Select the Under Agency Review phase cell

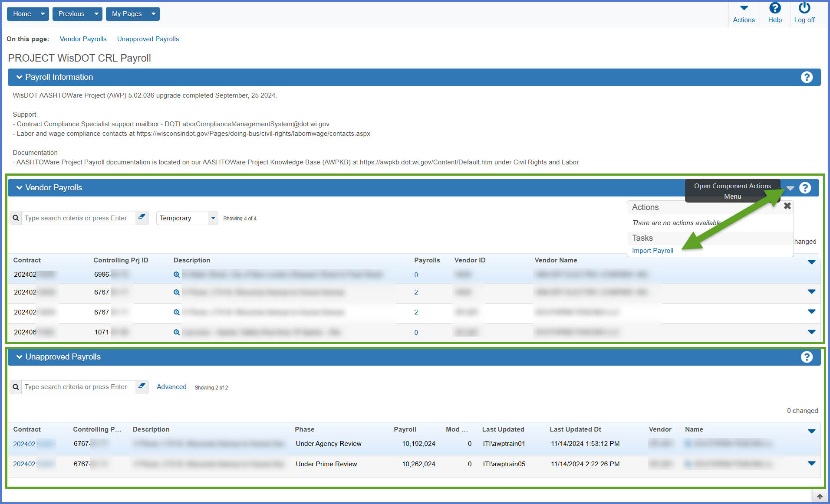329,444
